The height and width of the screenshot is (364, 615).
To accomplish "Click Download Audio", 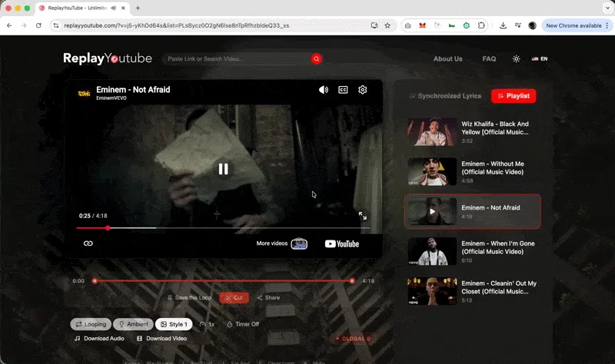I will click(100, 339).
